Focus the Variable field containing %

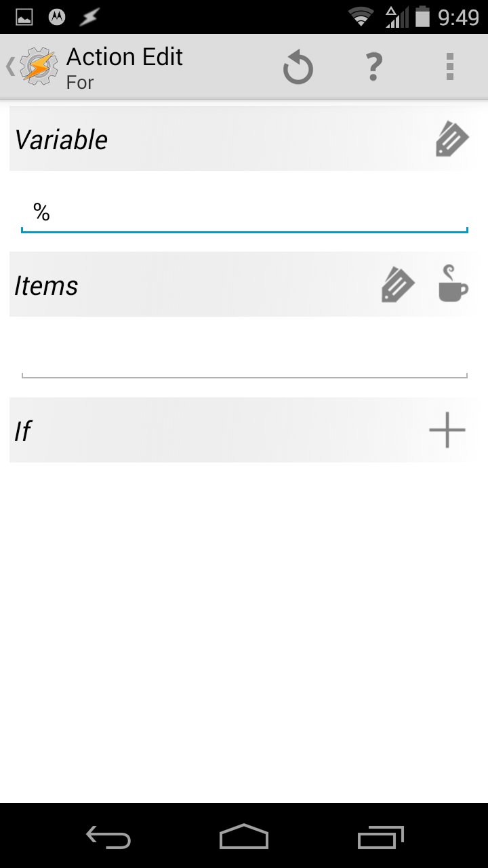245,213
